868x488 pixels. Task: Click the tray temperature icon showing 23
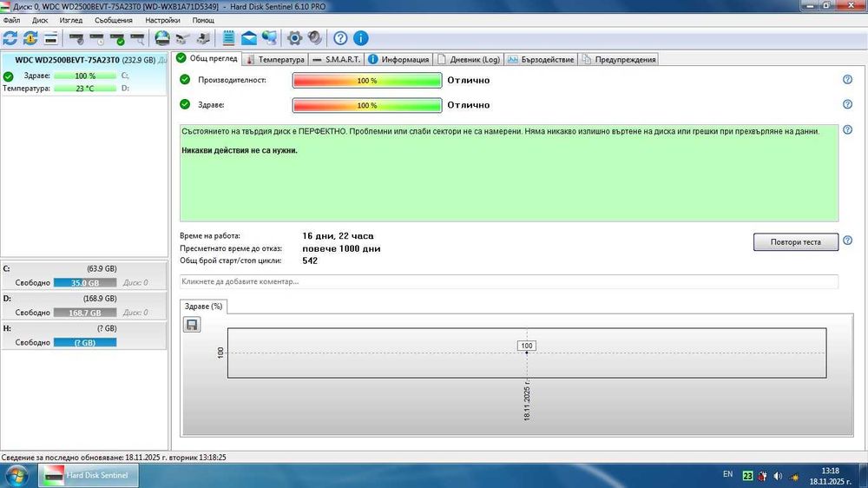pyautogui.click(x=747, y=475)
